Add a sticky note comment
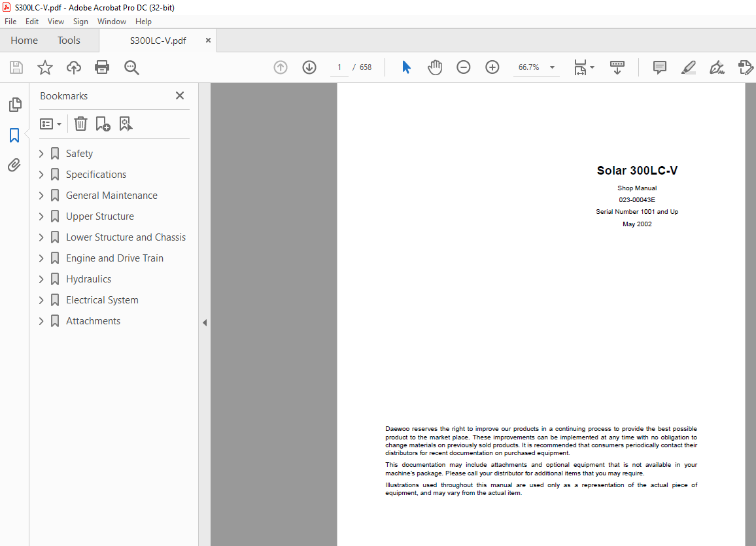This screenshot has width=756, height=546. point(660,67)
